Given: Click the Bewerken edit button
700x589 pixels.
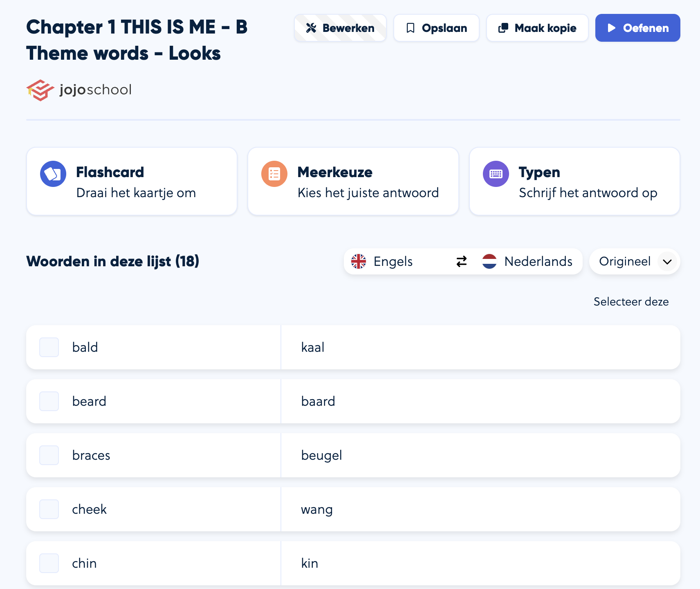Looking at the screenshot, I should click(x=340, y=28).
